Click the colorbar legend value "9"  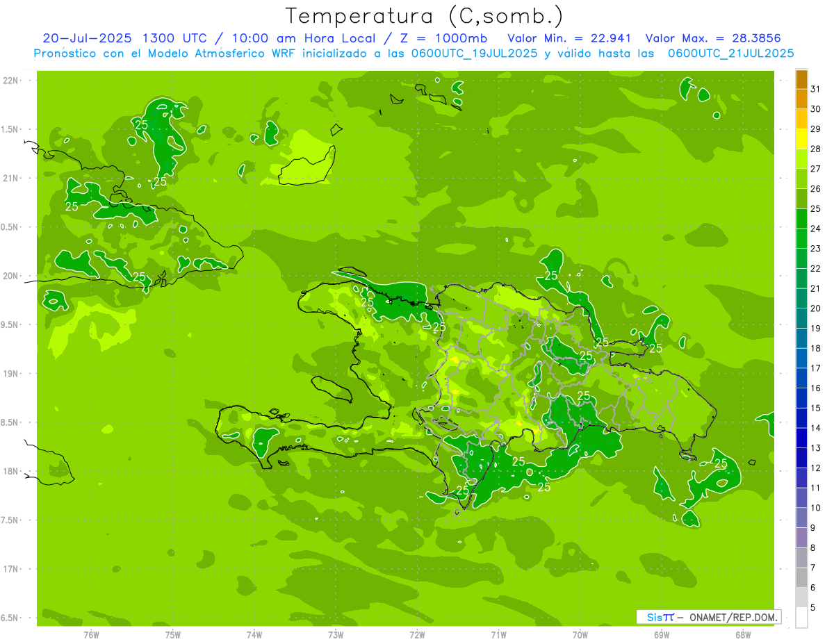pos(813,528)
